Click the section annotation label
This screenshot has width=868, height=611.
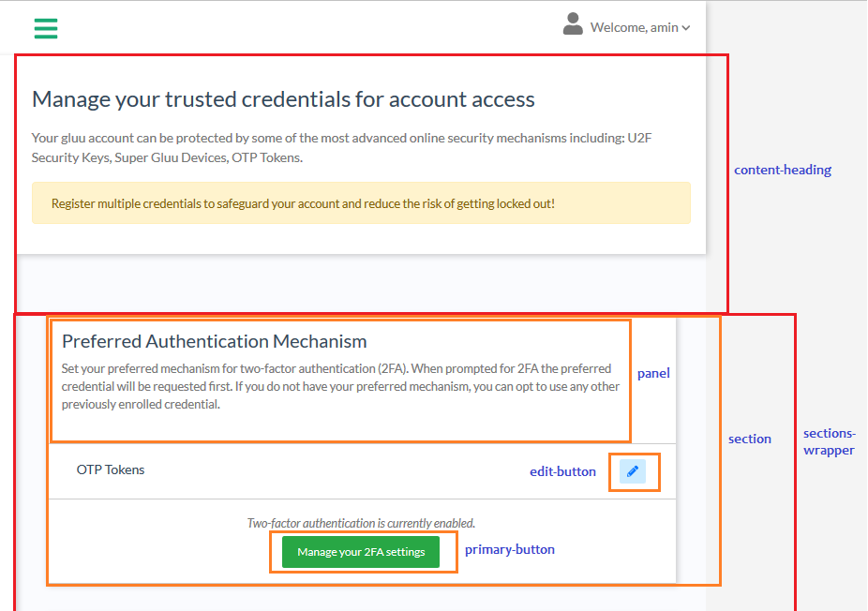click(749, 439)
